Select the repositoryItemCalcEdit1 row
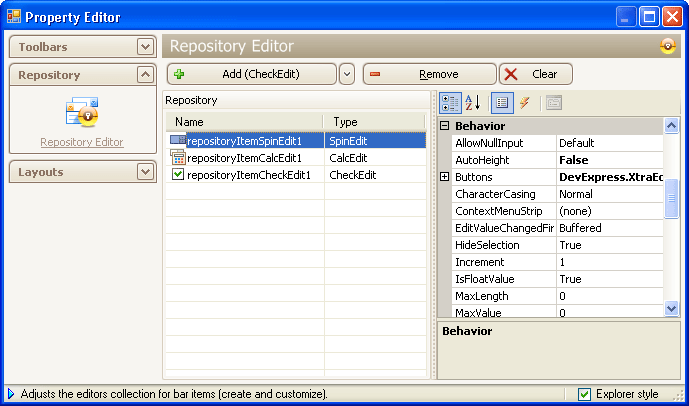The height and width of the screenshot is (406, 689). pyautogui.click(x=296, y=158)
